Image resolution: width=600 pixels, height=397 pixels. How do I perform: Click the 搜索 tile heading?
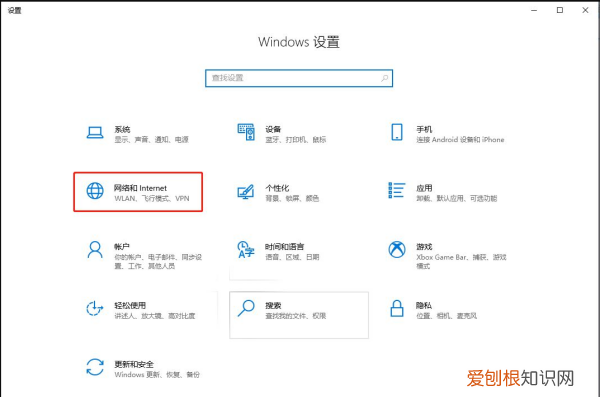coord(273,306)
